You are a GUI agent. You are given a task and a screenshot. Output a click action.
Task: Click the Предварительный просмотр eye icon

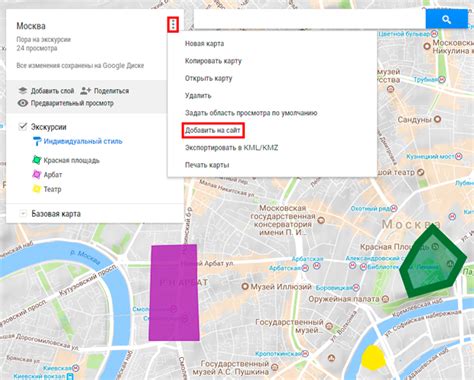point(23,103)
